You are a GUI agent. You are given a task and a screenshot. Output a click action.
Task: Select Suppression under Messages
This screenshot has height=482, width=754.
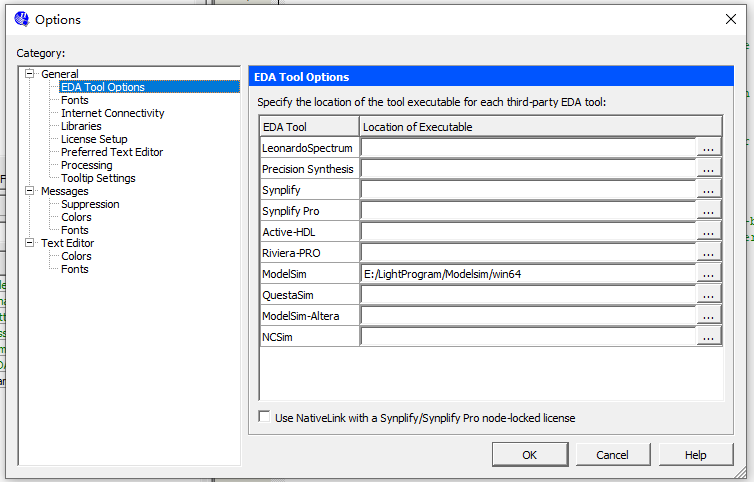coord(90,204)
